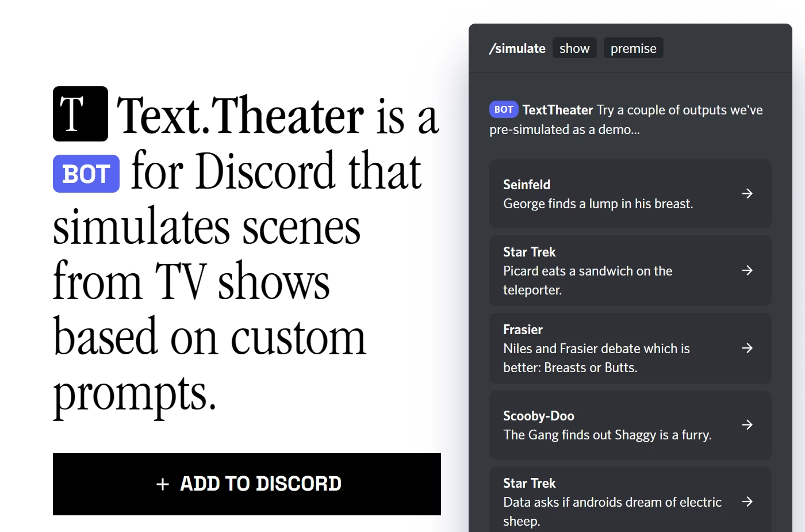Click the arrow beside Picard sandwich premise
Viewport: 805px width, 532px height.
click(x=747, y=270)
